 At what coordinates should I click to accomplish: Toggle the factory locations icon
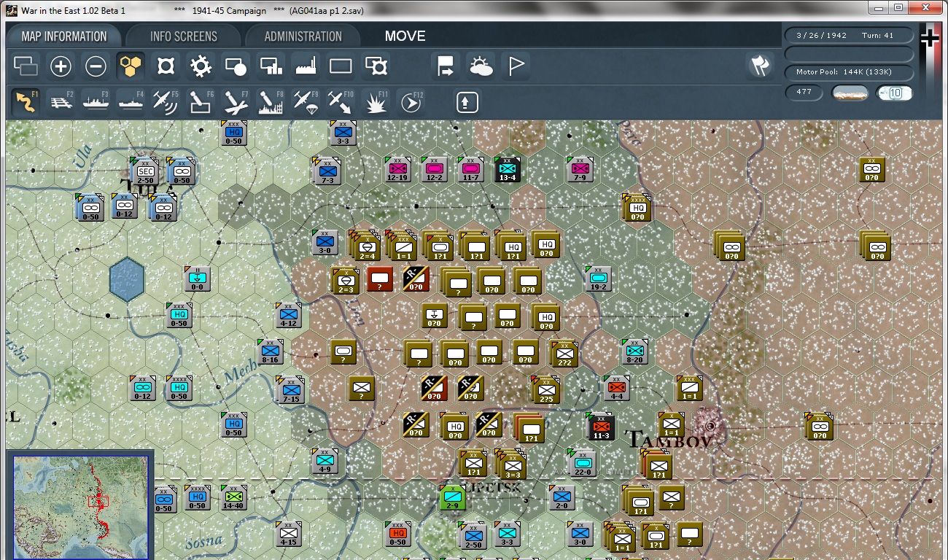306,66
